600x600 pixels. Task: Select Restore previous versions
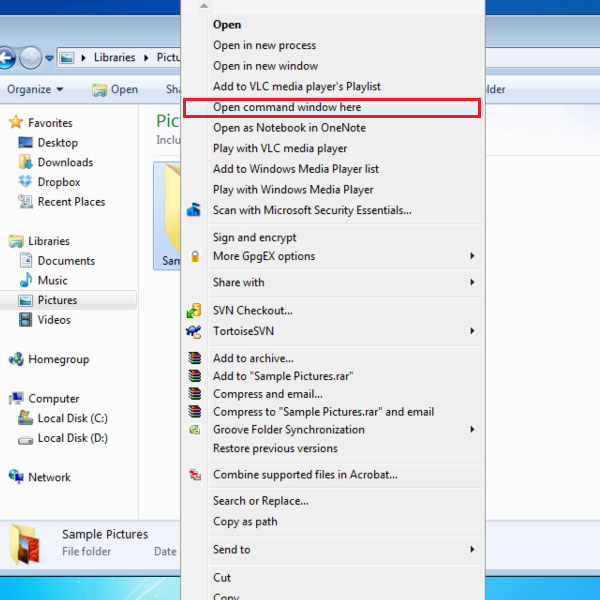click(332, 448)
